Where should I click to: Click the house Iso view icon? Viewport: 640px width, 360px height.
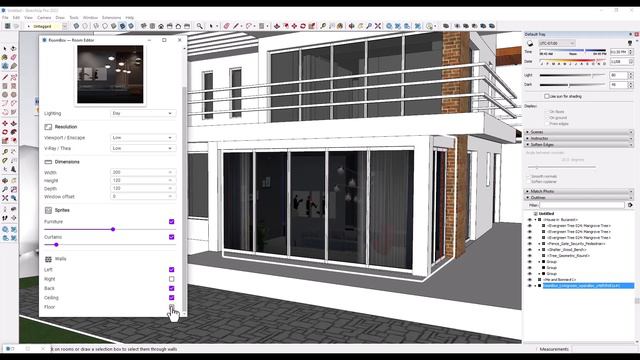click(161, 26)
